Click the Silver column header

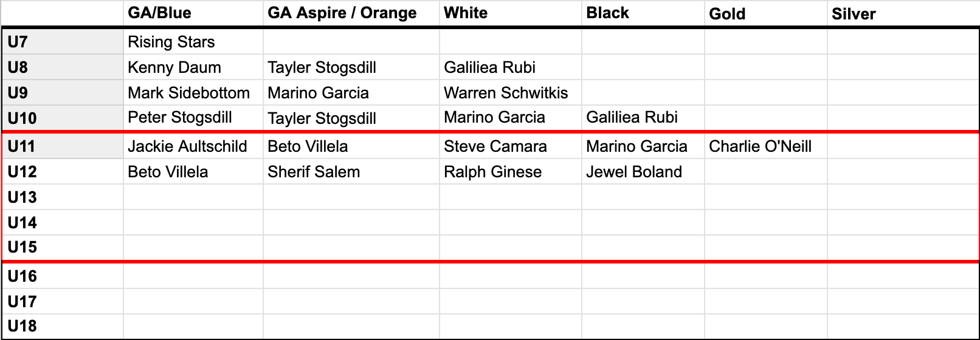(x=854, y=14)
